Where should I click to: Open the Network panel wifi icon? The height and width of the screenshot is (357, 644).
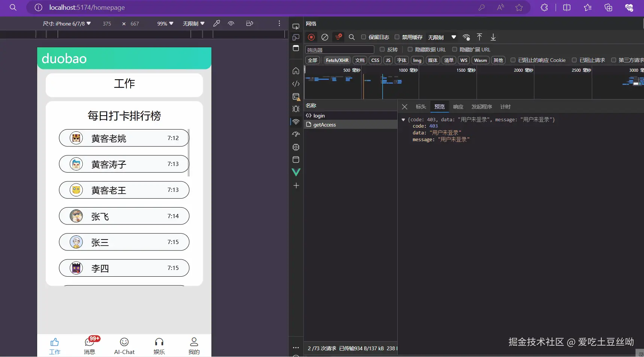click(296, 122)
